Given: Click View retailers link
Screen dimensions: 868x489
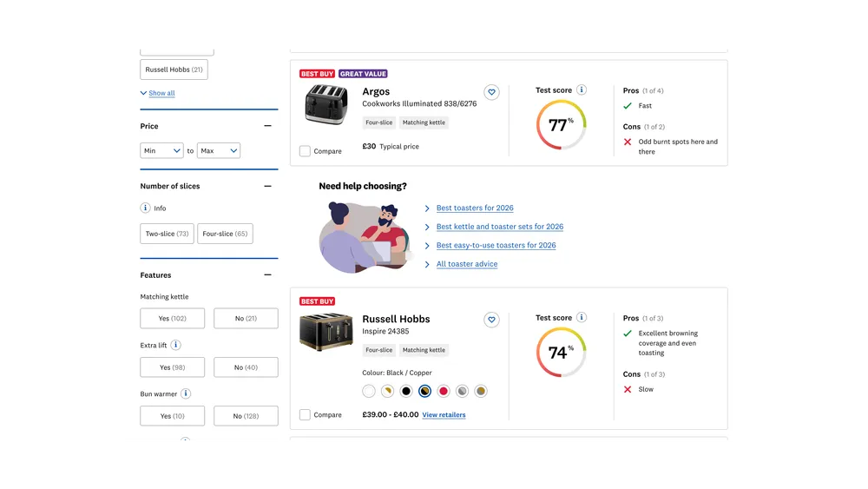Looking at the screenshot, I should coord(444,415).
